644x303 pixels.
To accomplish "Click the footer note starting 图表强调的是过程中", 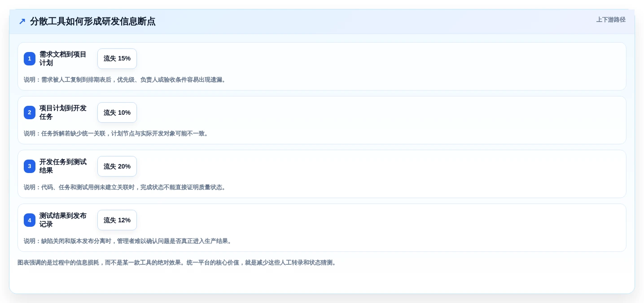I will click(178, 263).
